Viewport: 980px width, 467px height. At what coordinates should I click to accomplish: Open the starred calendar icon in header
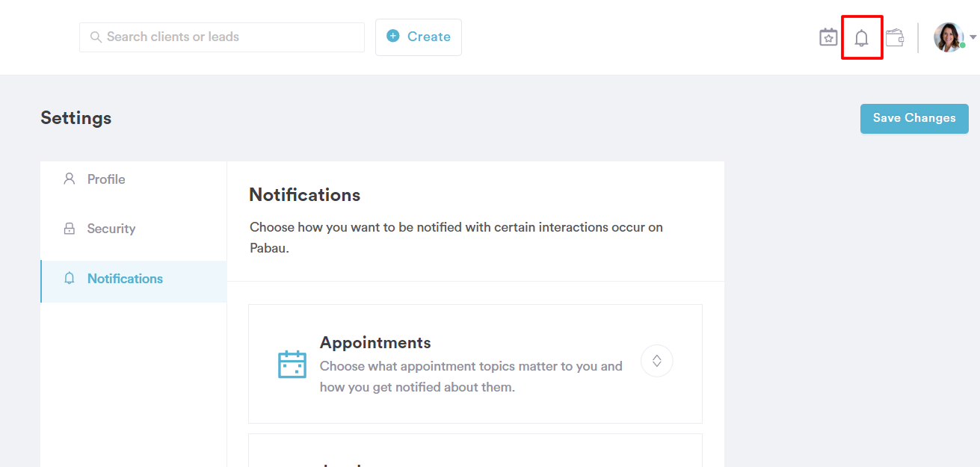[x=828, y=37]
